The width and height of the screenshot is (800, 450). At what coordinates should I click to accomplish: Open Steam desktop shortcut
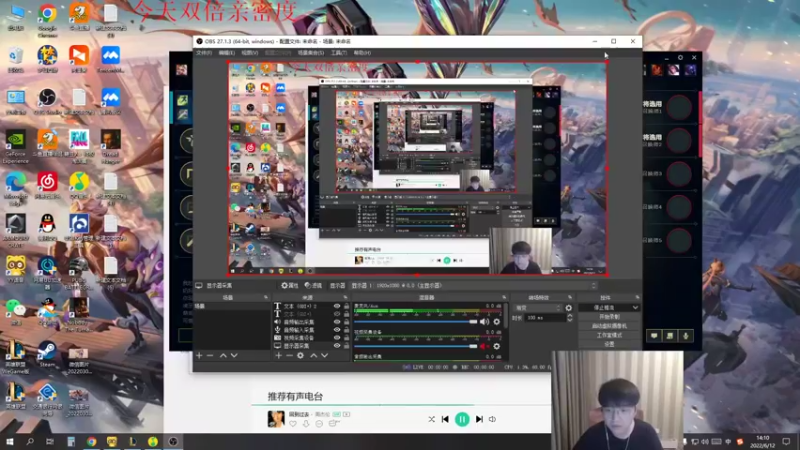tap(47, 355)
